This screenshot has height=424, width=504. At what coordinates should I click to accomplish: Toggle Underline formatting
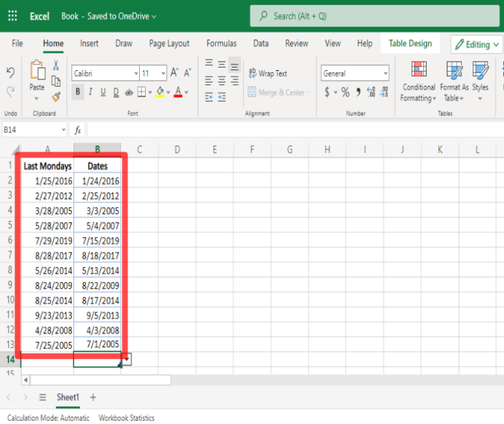[103, 93]
